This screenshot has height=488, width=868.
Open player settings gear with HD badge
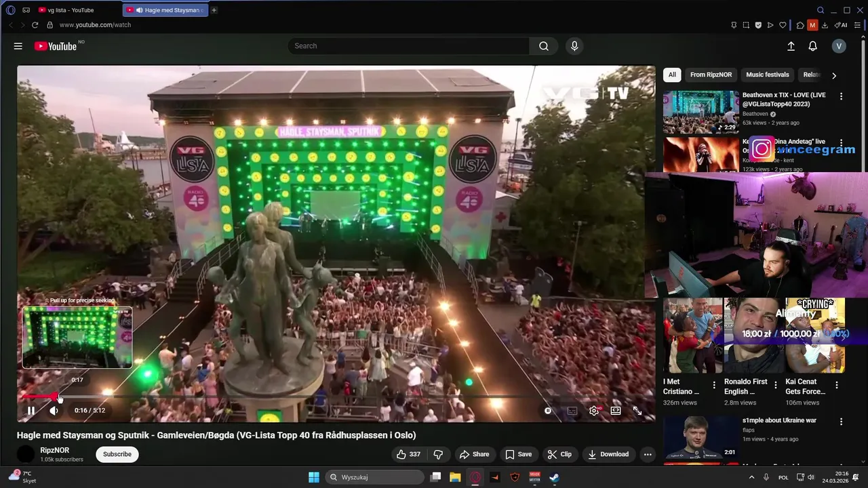click(594, 410)
